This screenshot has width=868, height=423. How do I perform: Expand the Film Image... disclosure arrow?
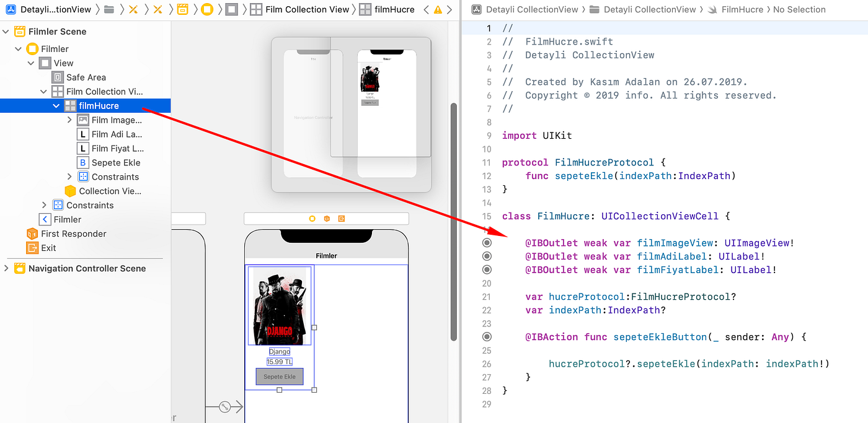[x=70, y=120]
